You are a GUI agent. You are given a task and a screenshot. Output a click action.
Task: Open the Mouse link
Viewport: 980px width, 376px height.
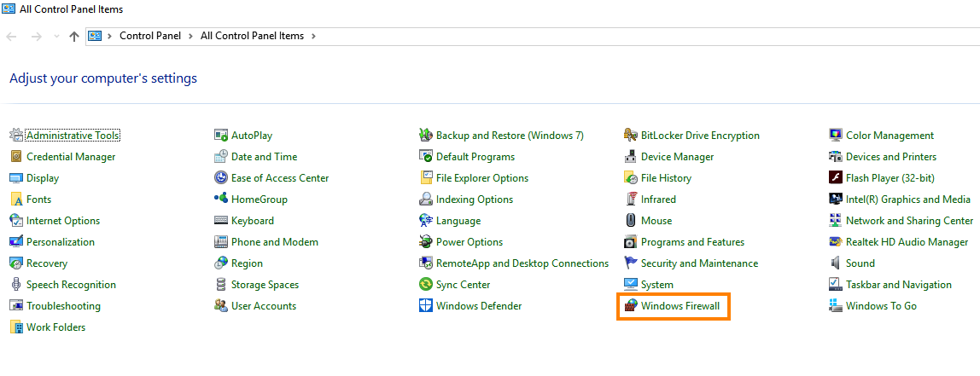pyautogui.click(x=656, y=221)
